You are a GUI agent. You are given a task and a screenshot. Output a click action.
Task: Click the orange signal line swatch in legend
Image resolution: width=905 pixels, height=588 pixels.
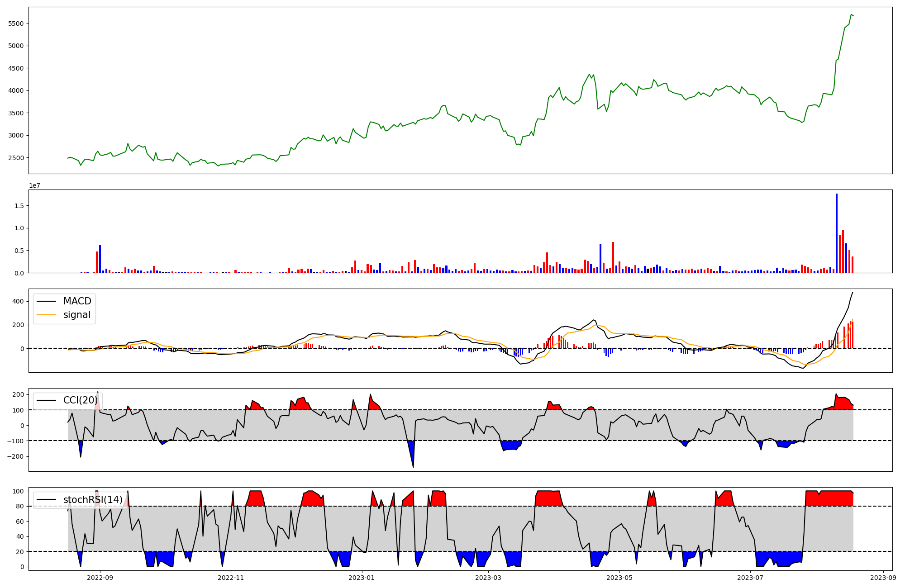click(x=46, y=315)
